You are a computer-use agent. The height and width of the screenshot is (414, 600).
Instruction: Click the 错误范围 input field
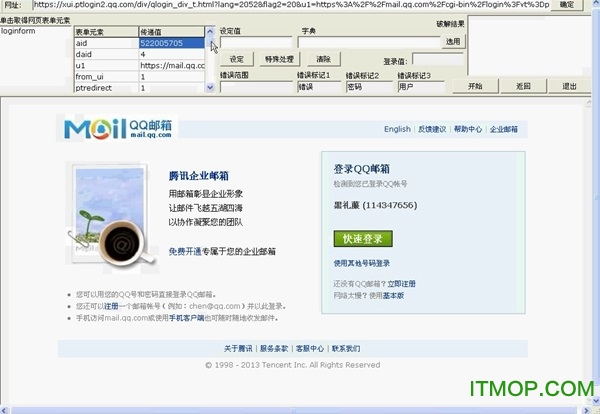(256, 87)
